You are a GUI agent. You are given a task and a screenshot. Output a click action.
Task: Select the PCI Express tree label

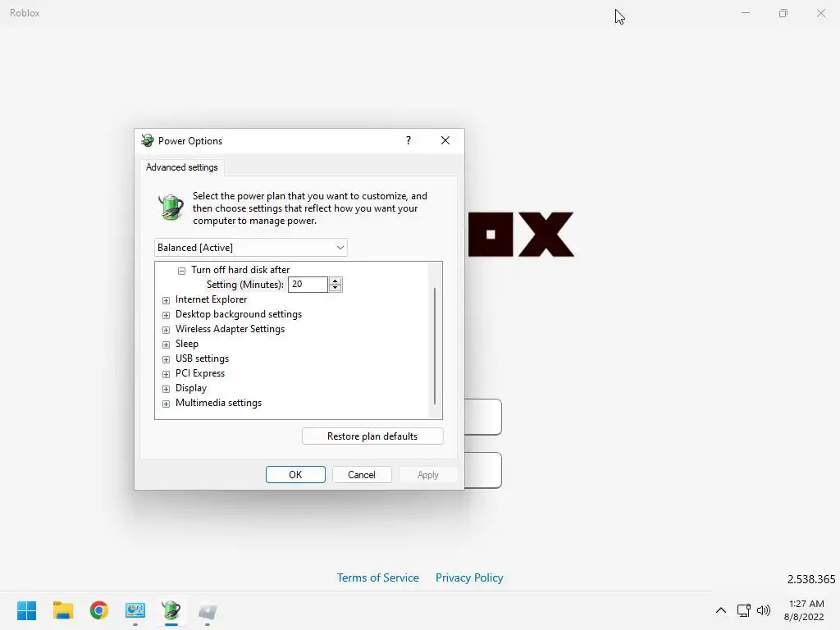point(200,373)
